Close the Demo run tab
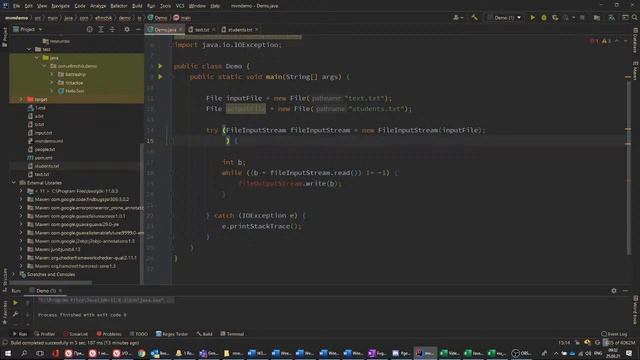The height and width of the screenshot is (360, 640). 60,291
